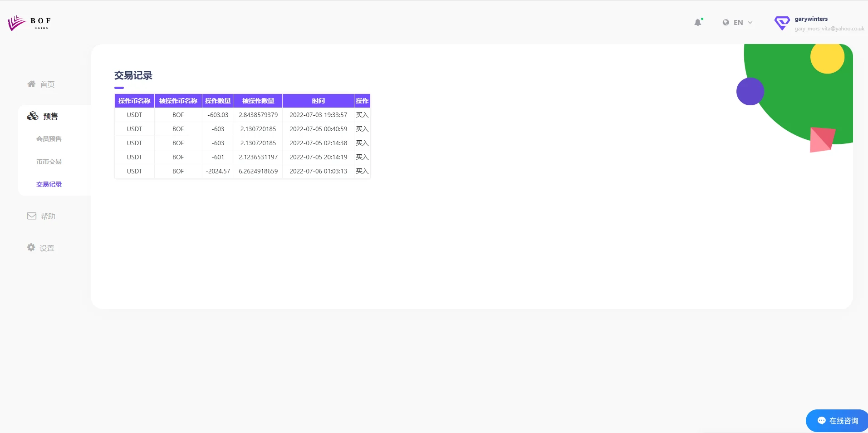Image resolution: width=868 pixels, height=433 pixels.
Task: Click the account email address text
Action: click(829, 29)
